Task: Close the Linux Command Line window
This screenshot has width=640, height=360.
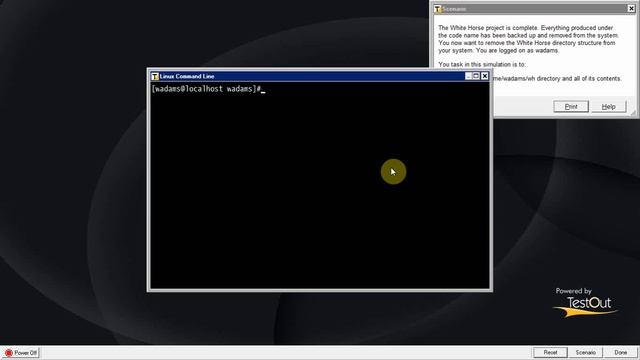Action: click(x=484, y=76)
